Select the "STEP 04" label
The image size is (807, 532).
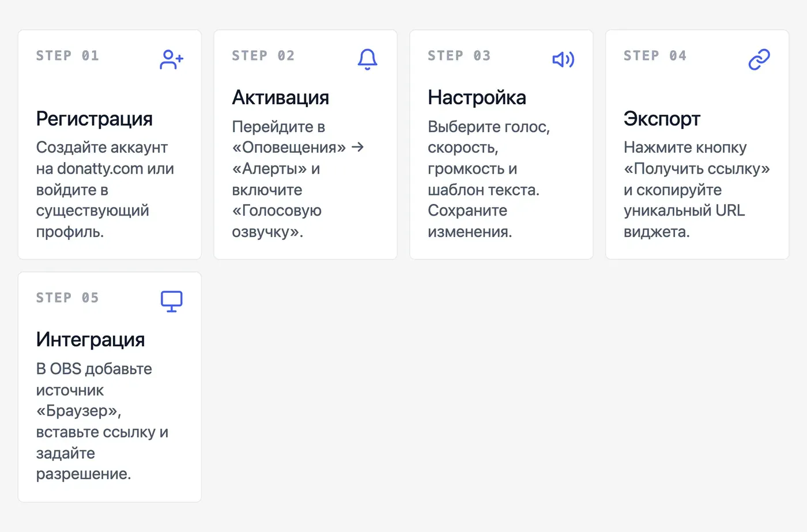pos(655,56)
